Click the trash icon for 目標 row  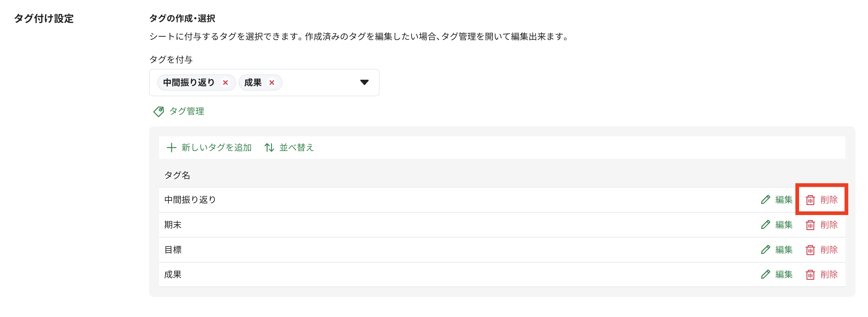810,250
